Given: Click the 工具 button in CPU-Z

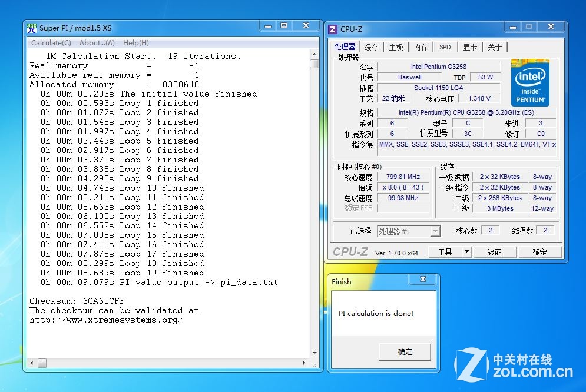Looking at the screenshot, I should [x=445, y=252].
